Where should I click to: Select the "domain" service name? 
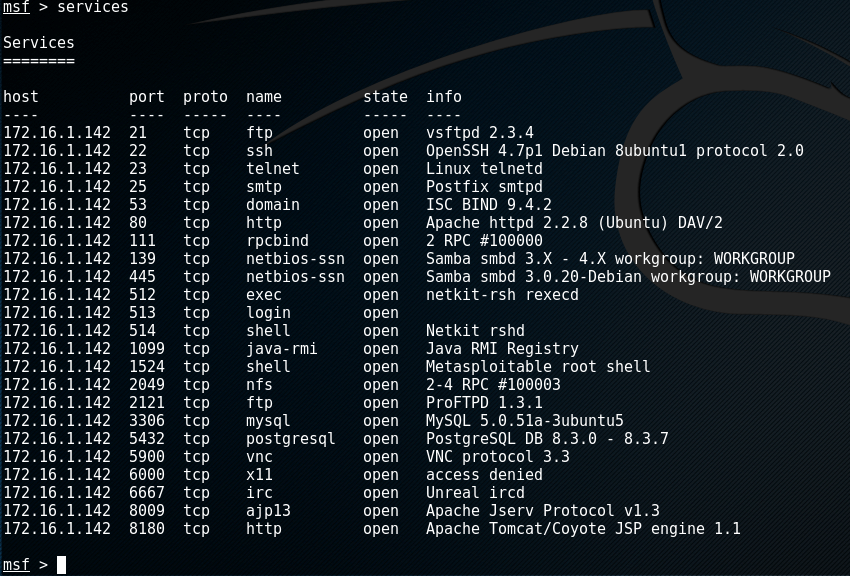[273, 204]
